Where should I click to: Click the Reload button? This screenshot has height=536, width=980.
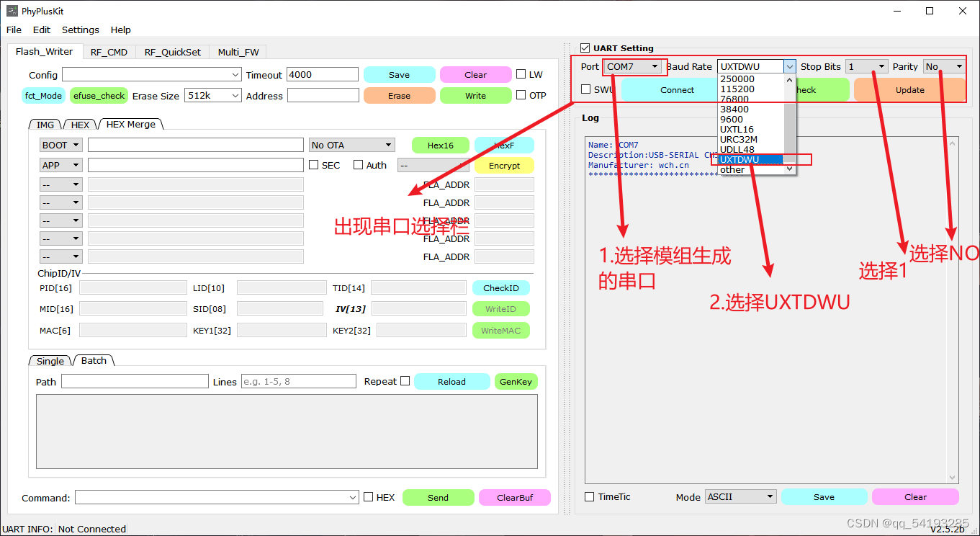(452, 382)
